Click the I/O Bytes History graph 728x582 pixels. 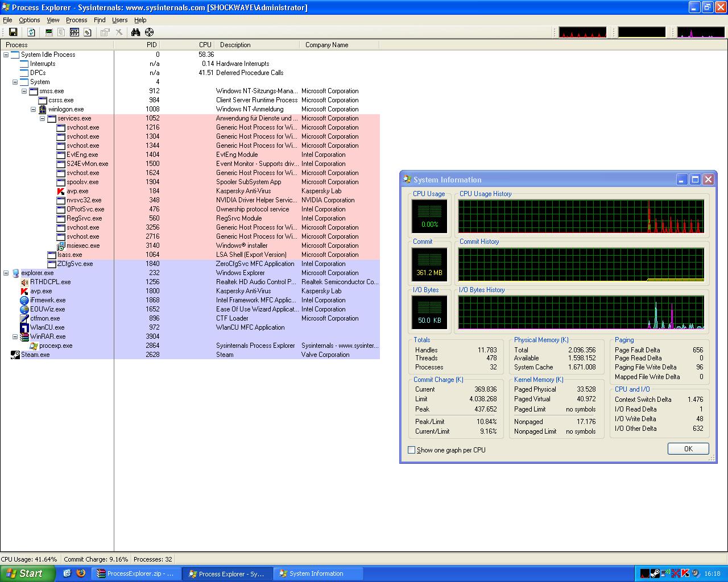(x=581, y=312)
